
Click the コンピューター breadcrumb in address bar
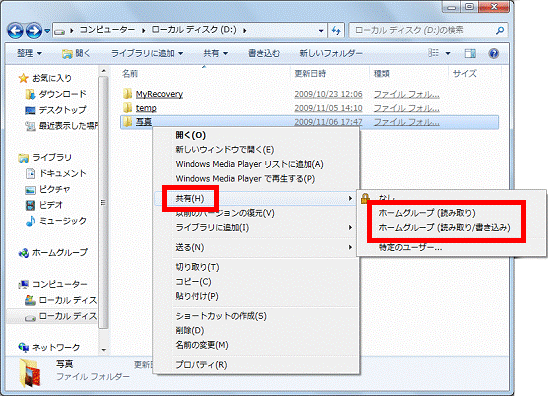click(107, 30)
